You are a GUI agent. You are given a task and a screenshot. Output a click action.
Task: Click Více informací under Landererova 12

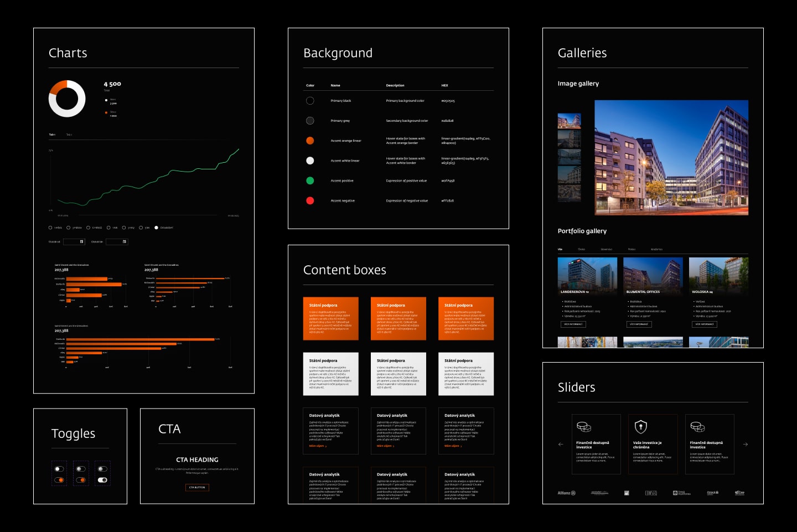pos(573,324)
